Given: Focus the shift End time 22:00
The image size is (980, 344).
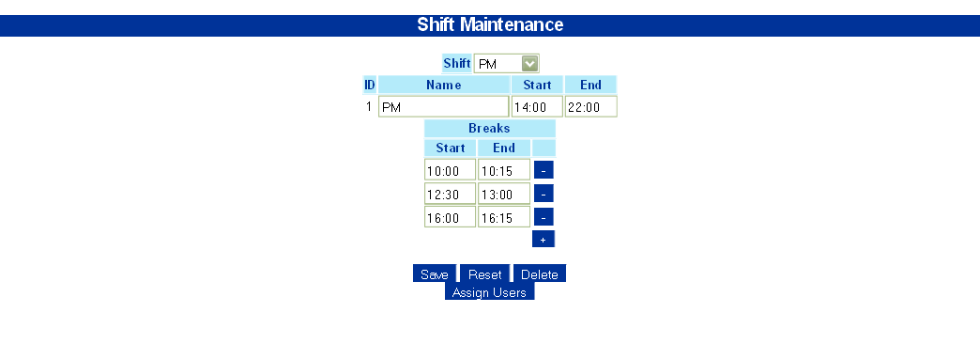Looking at the screenshot, I should point(590,106).
